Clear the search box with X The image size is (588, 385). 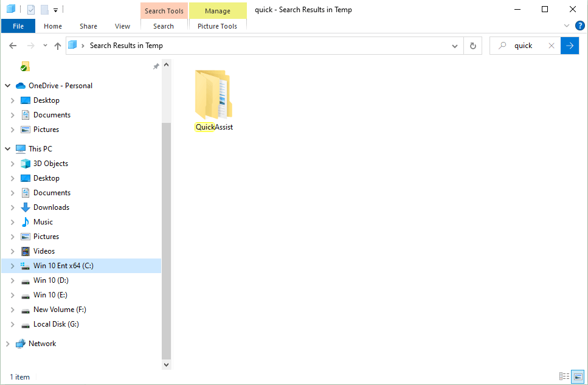(551, 46)
